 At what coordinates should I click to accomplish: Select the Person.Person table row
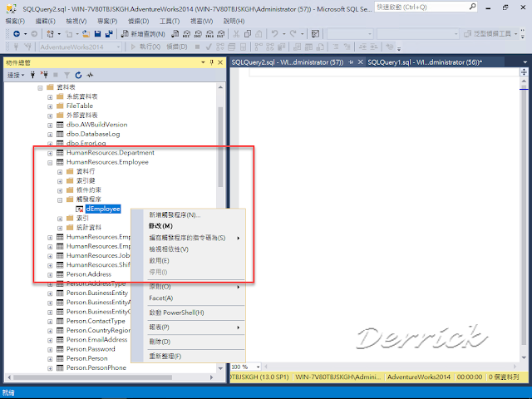[x=86, y=358]
